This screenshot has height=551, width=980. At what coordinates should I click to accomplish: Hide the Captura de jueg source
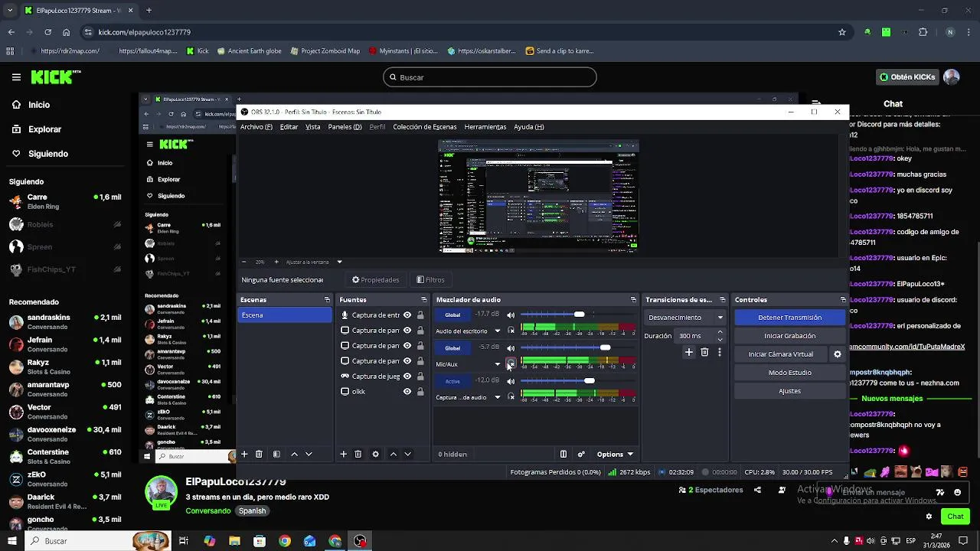coord(407,376)
